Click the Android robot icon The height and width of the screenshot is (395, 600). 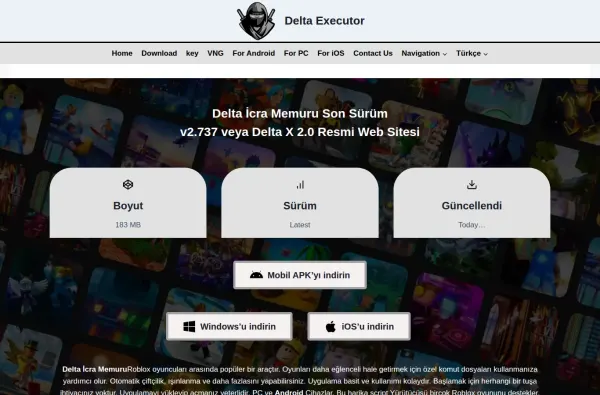pyautogui.click(x=256, y=275)
